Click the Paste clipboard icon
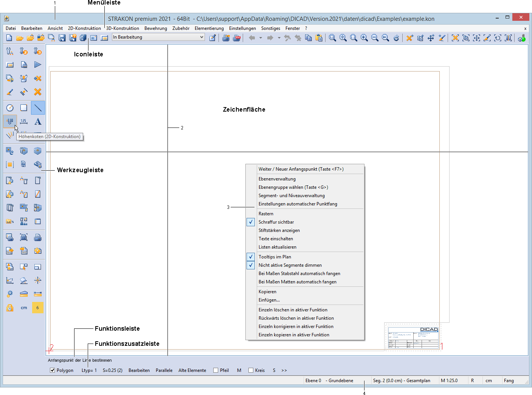The height and width of the screenshot is (395, 532). pos(319,37)
